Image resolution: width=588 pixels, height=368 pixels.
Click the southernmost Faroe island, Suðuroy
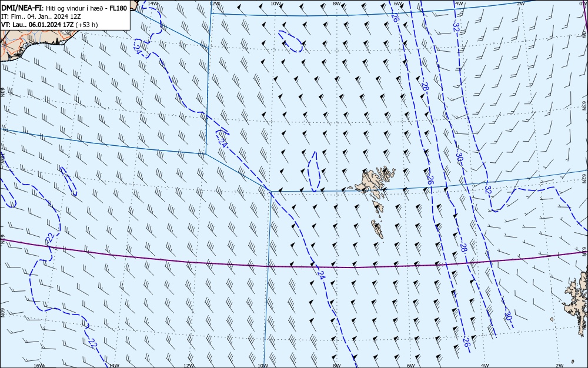pos(377,229)
